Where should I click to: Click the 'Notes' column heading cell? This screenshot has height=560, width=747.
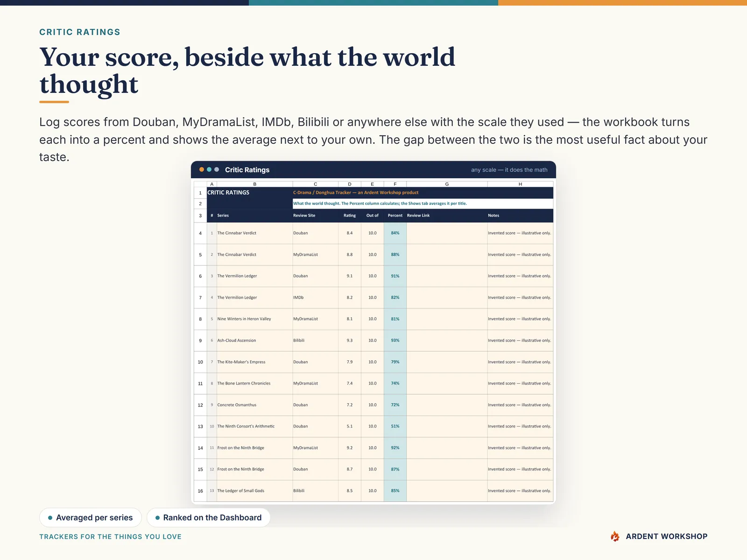pyautogui.click(x=521, y=216)
